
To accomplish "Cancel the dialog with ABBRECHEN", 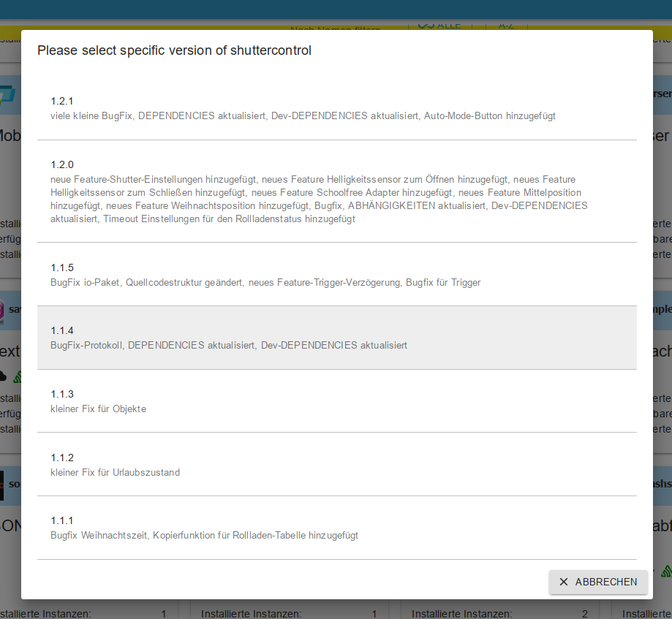I will (x=598, y=582).
